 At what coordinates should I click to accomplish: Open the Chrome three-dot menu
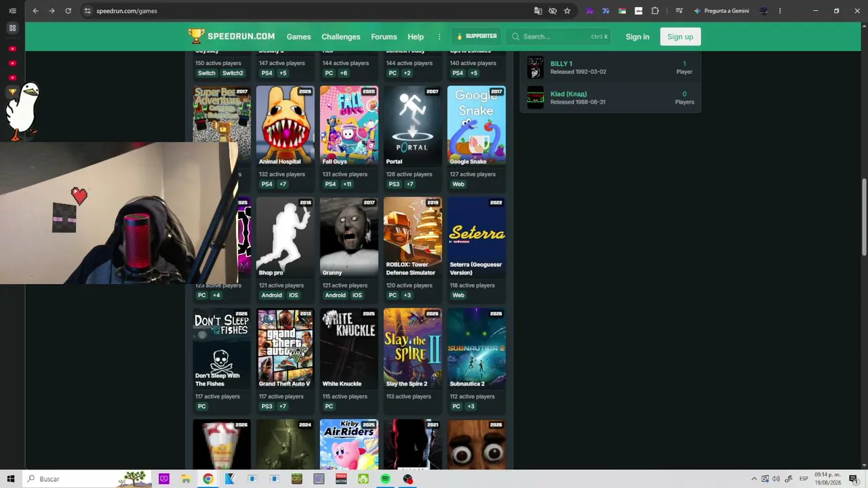(780, 11)
